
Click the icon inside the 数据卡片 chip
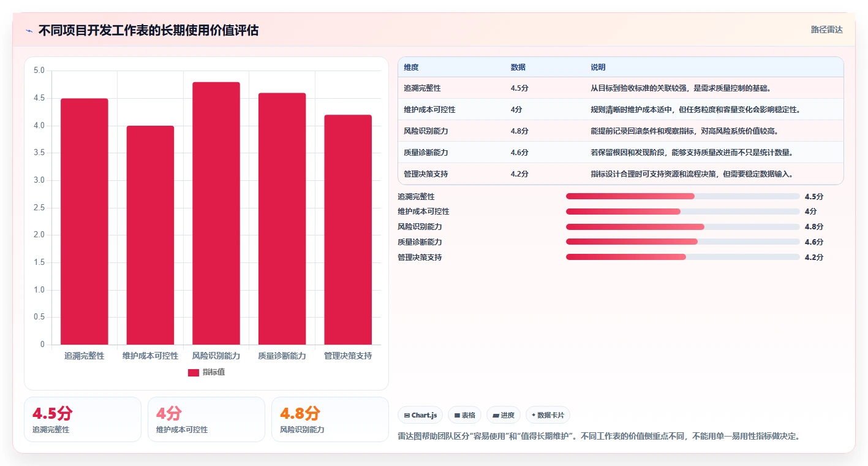click(534, 415)
